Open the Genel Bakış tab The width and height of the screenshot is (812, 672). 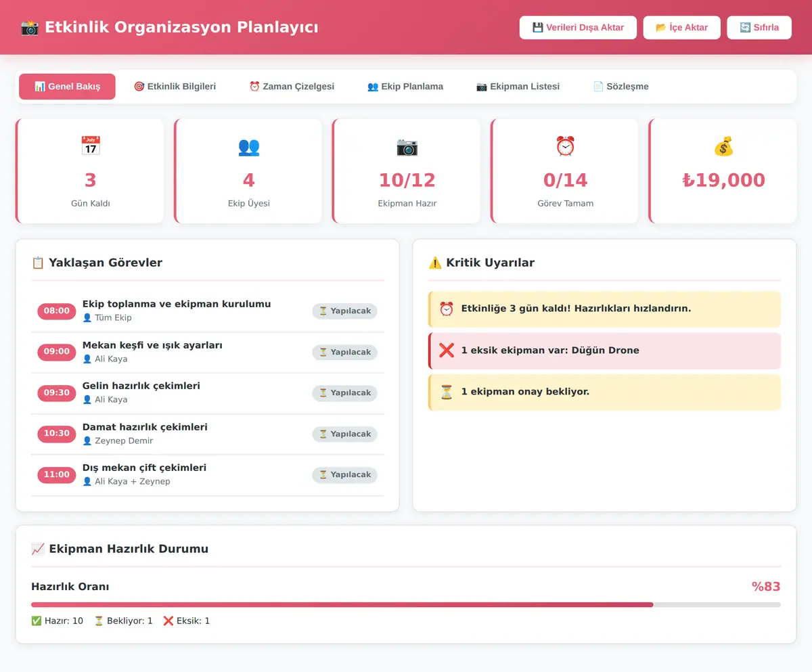click(67, 87)
